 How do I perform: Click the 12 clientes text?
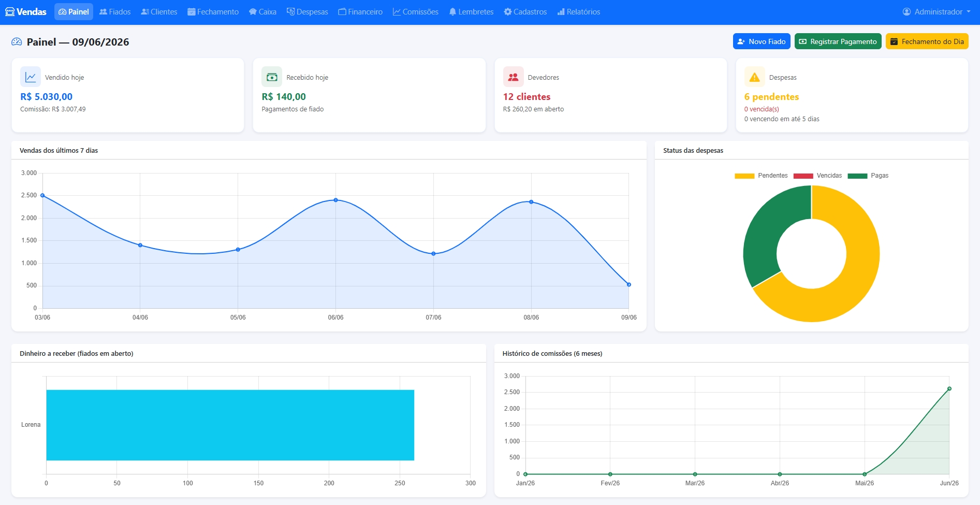pyautogui.click(x=526, y=97)
